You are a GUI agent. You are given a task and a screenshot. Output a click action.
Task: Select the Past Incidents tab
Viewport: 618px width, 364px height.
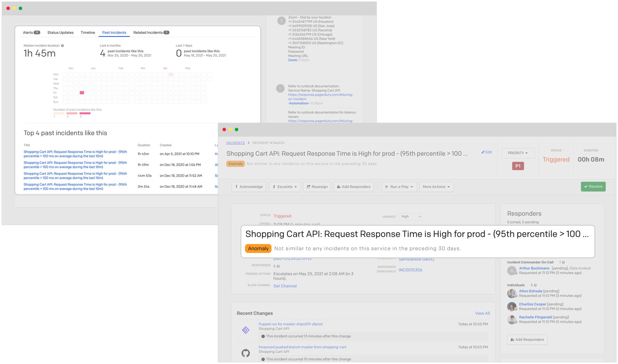click(114, 33)
